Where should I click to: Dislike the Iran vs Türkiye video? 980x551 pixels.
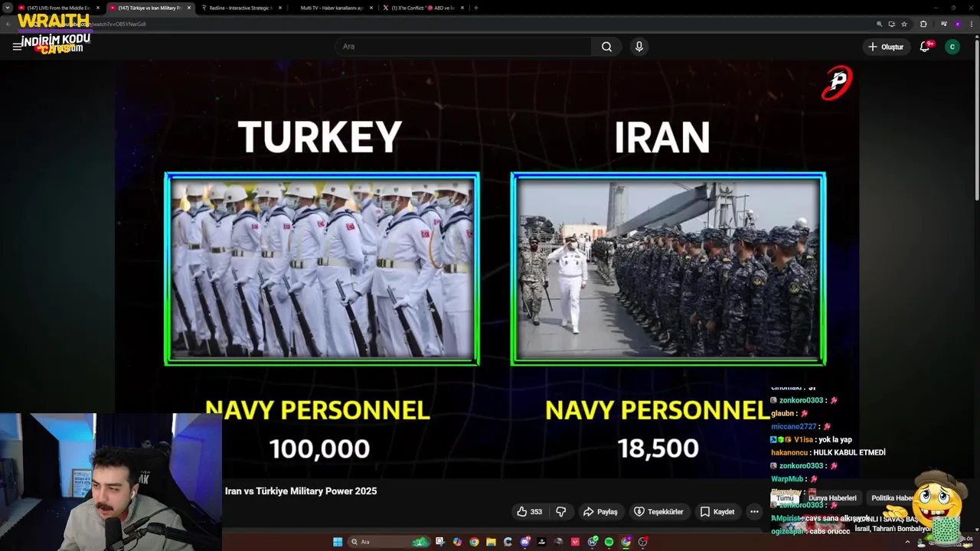[x=560, y=512]
